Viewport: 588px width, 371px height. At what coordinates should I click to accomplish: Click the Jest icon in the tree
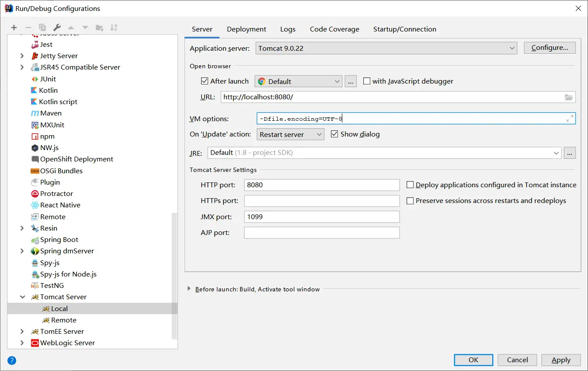pos(35,44)
